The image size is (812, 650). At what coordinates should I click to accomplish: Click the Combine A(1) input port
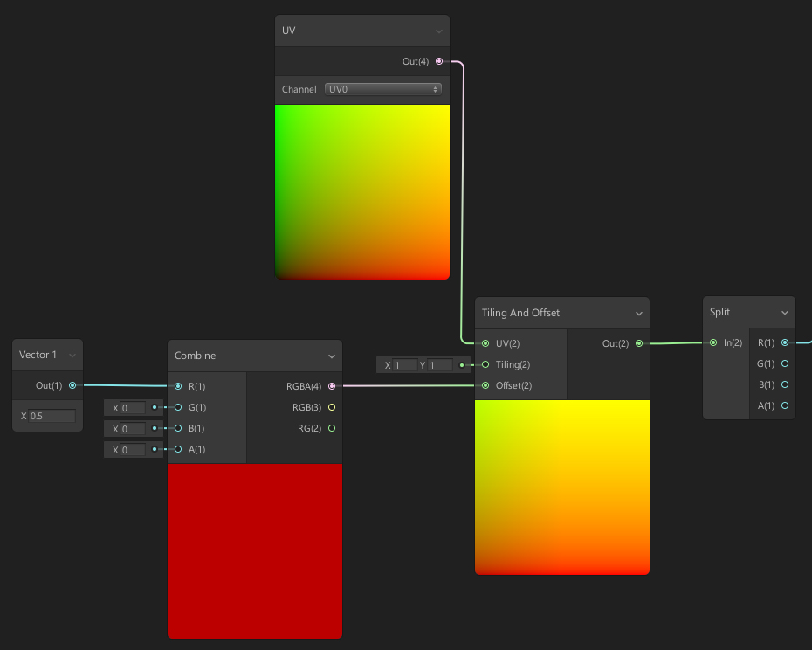pyautogui.click(x=178, y=449)
